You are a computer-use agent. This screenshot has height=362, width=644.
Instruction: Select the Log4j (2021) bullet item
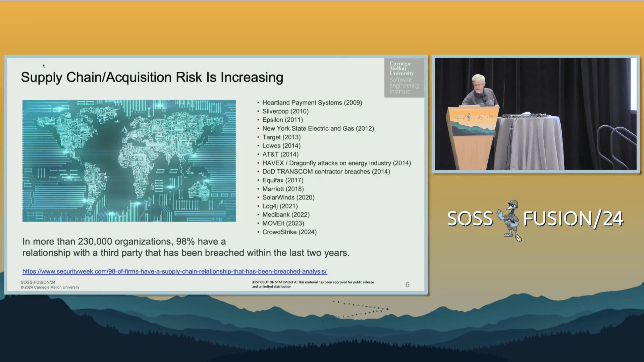pyautogui.click(x=280, y=206)
